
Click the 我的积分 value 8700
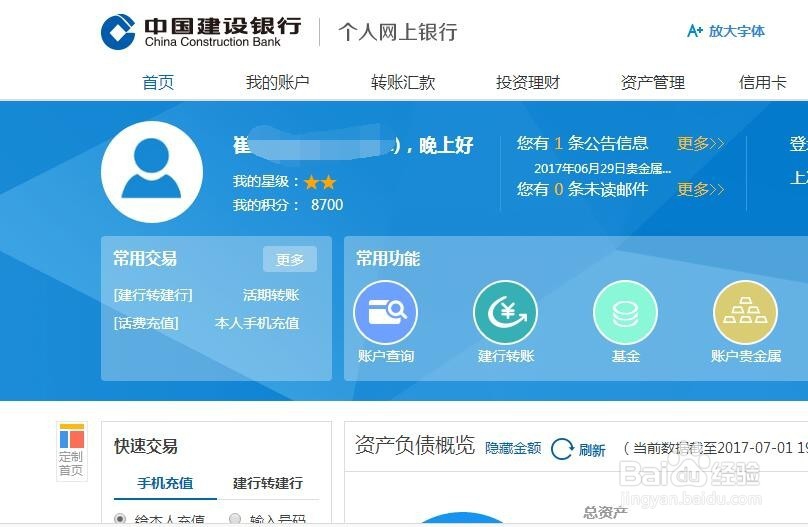coord(327,205)
